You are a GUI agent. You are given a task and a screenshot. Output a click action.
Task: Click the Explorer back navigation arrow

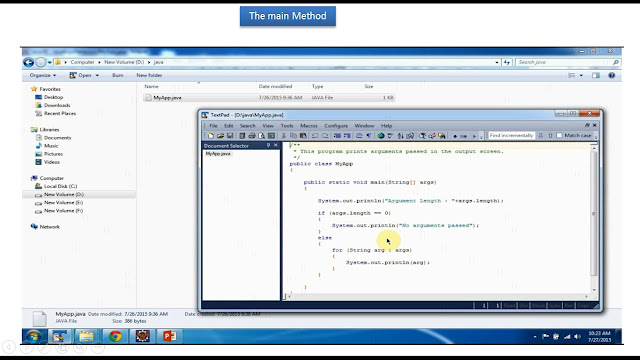click(x=29, y=62)
